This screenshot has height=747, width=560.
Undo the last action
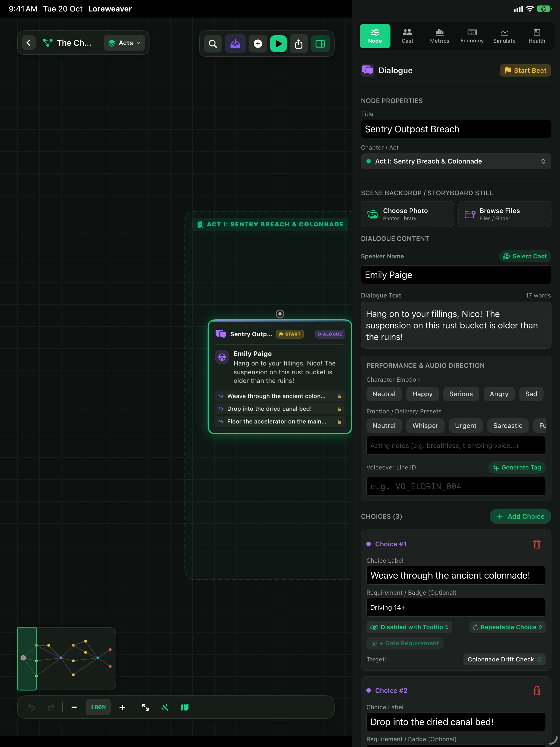pyautogui.click(x=31, y=707)
